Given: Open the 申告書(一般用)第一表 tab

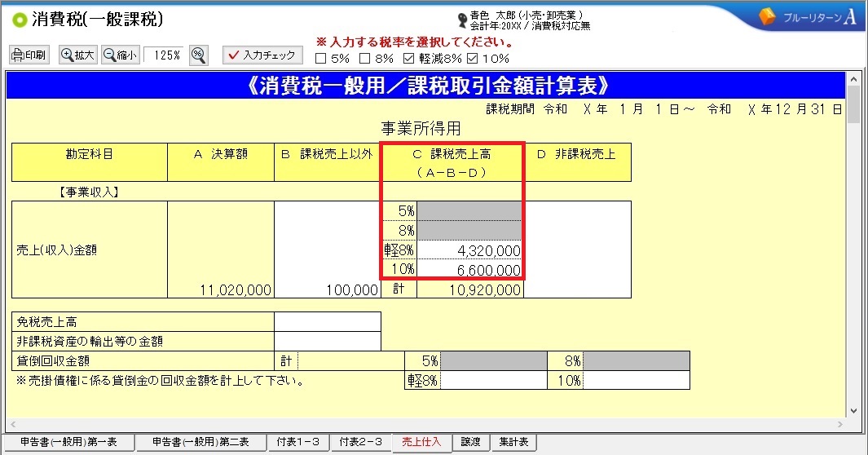Looking at the screenshot, I should click(68, 442).
